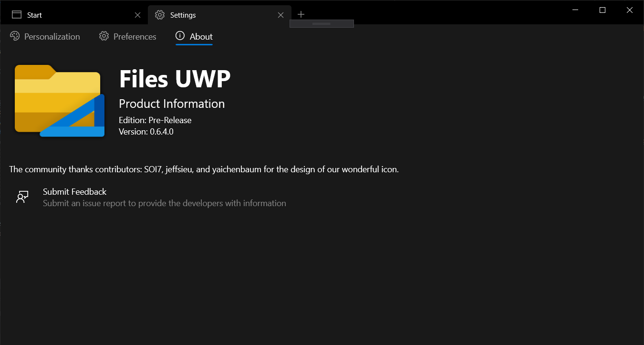Select the About settings section
644x345 pixels.
click(x=194, y=37)
